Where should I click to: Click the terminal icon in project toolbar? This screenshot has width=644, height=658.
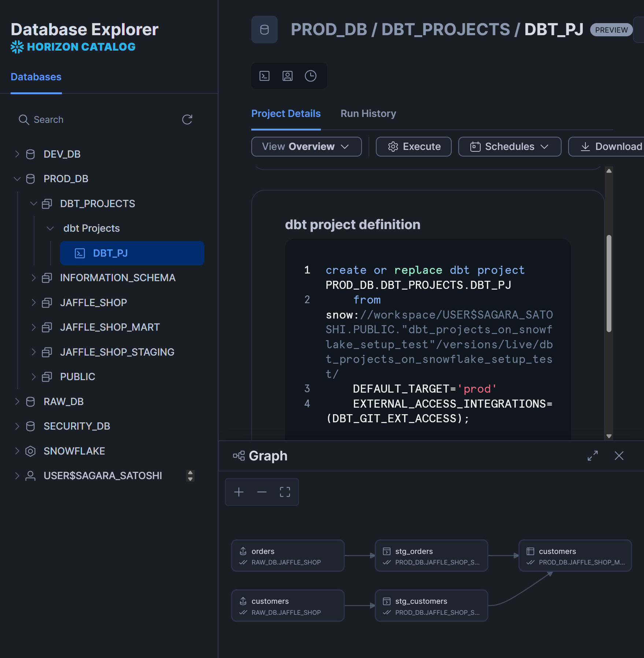264,76
